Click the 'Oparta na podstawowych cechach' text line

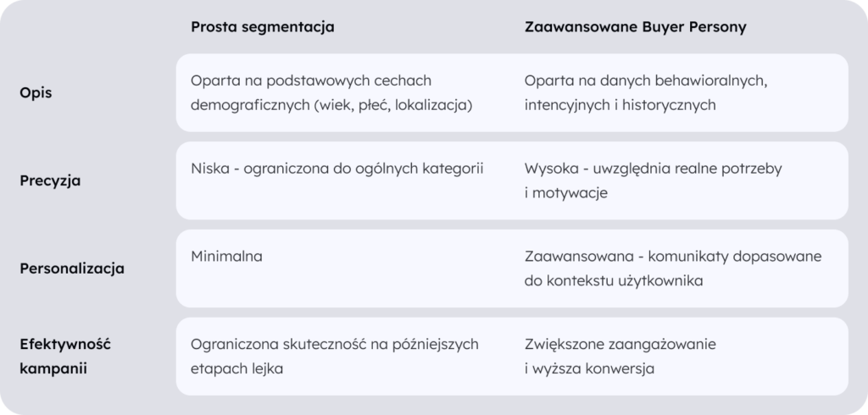click(312, 80)
